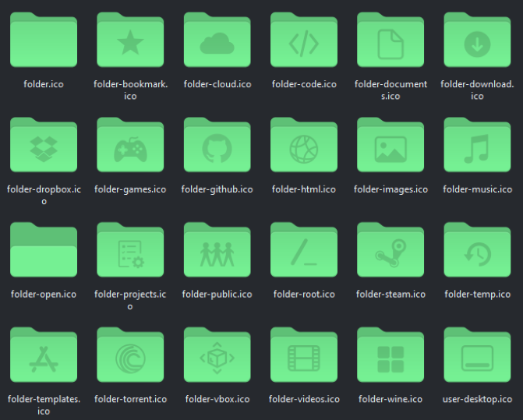Select the folder-public.ico people folder
This screenshot has height=420, width=523.
[217, 252]
